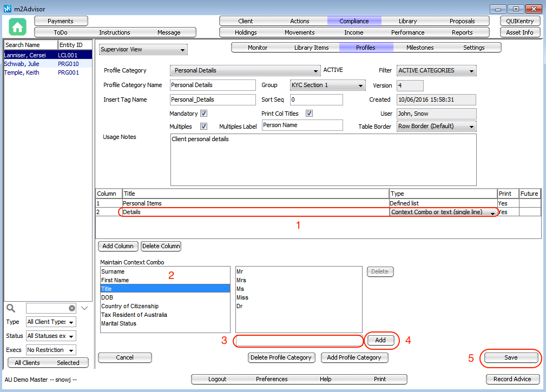546x392 pixels.
Task: Expand the chevron beside search box
Action: (84, 308)
